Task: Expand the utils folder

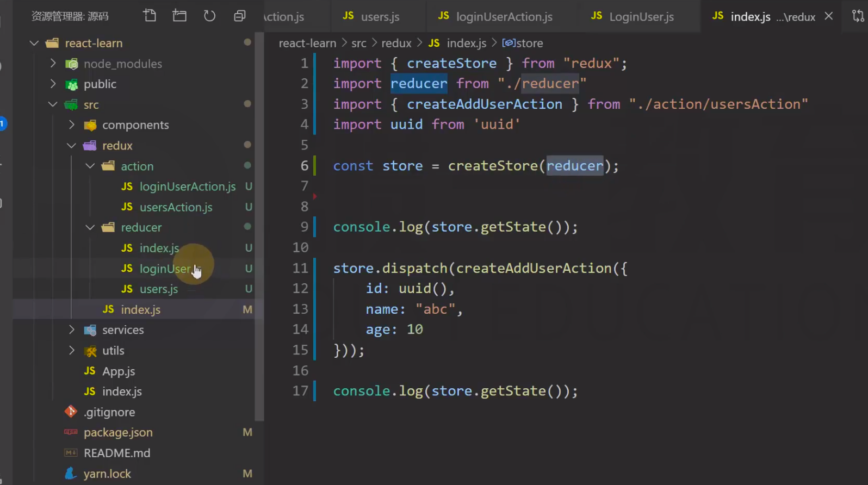Action: click(72, 350)
